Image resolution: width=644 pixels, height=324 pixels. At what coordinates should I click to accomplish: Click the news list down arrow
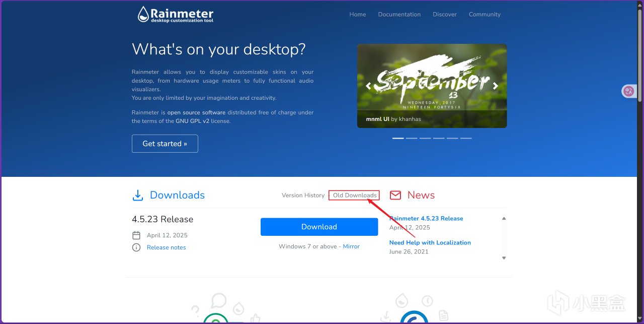point(504,257)
